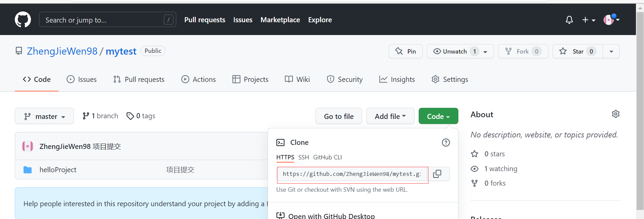This screenshot has height=219, width=644.
Task: Click the Clone terminal icon
Action: [x=280, y=143]
